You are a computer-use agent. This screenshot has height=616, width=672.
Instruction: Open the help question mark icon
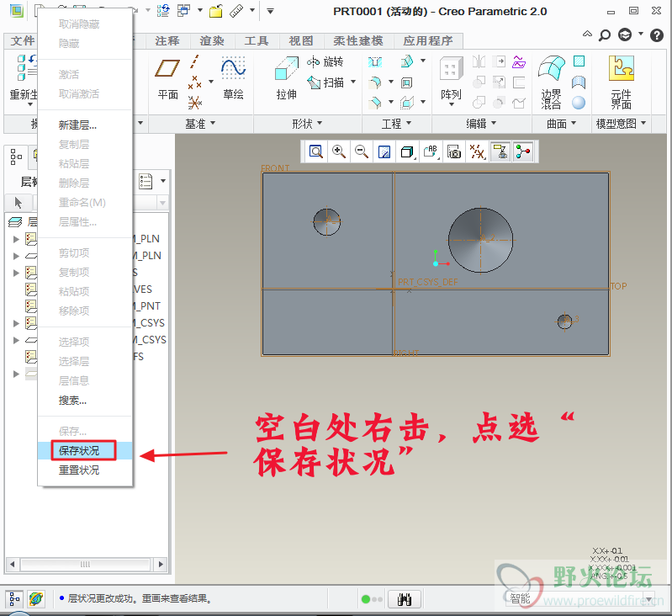[657, 35]
